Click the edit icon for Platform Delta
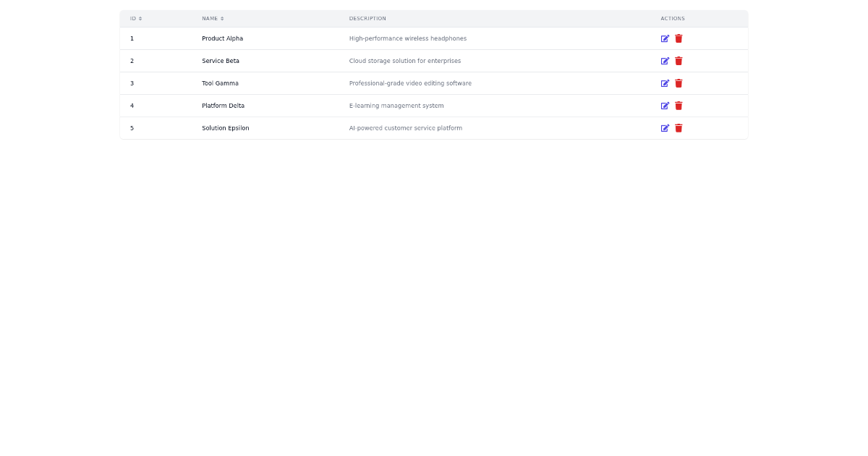Image resolution: width=868 pixels, height=456 pixels. [x=665, y=106]
